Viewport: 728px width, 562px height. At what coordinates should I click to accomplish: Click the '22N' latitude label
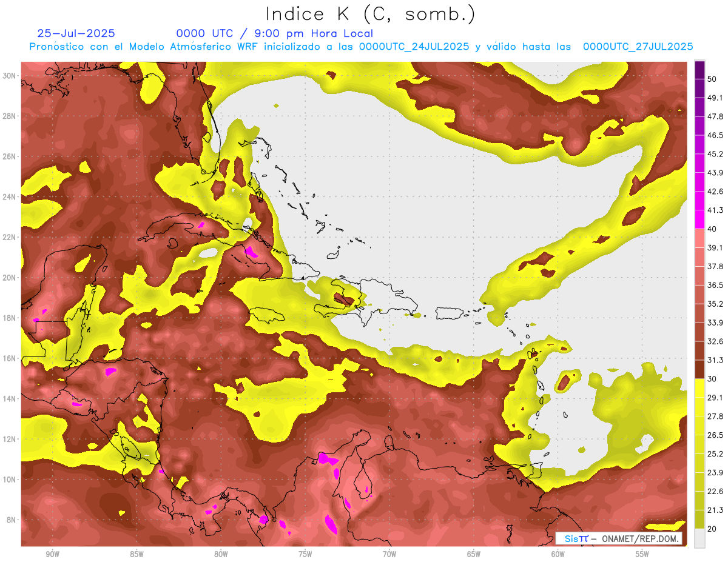pyautogui.click(x=10, y=237)
